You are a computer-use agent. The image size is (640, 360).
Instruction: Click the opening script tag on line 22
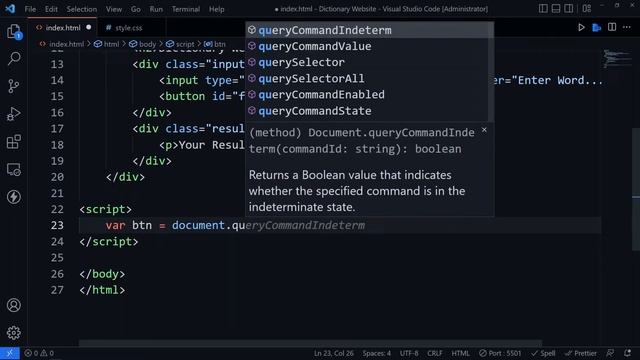click(105, 209)
